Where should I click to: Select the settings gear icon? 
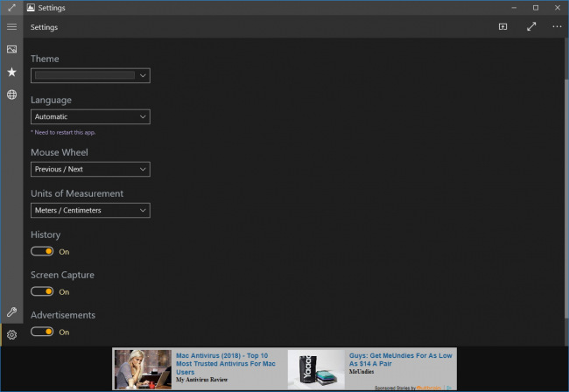[x=11, y=335]
